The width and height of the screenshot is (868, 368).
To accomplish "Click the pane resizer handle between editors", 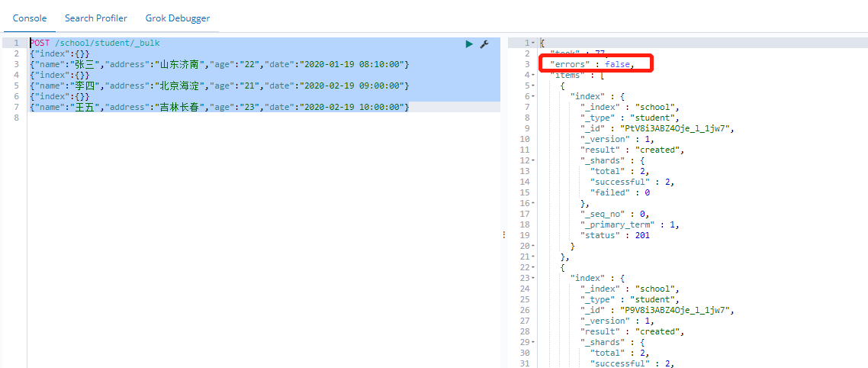I will (x=504, y=235).
